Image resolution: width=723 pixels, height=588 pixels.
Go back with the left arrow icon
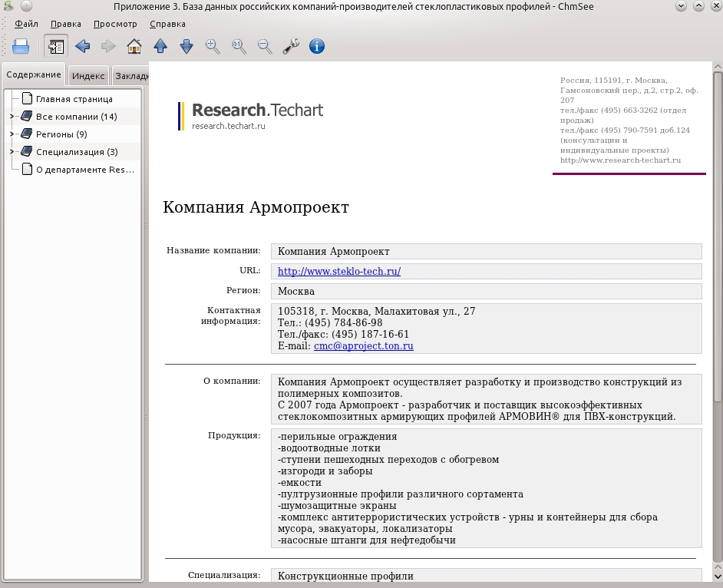(x=83, y=46)
